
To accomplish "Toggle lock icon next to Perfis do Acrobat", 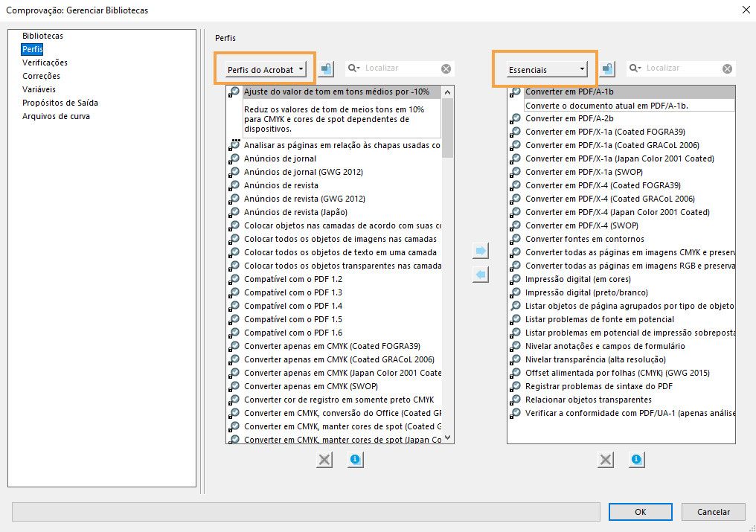I will (327, 69).
